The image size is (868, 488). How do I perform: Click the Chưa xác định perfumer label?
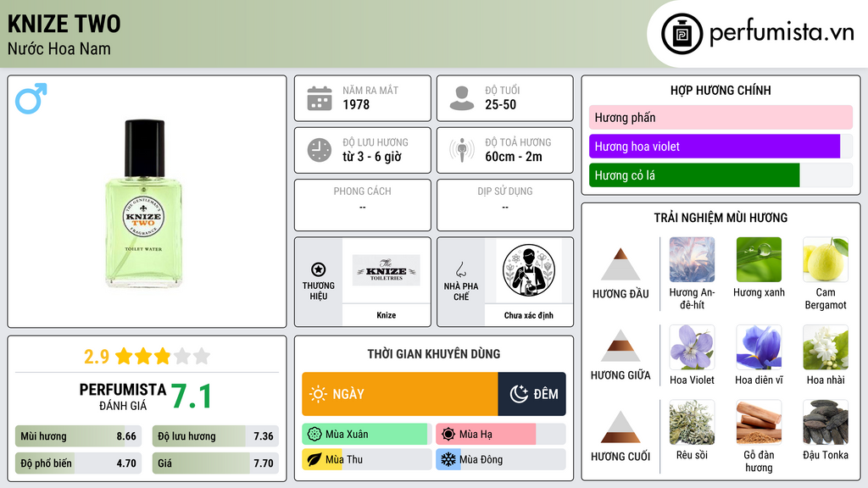pos(529,315)
